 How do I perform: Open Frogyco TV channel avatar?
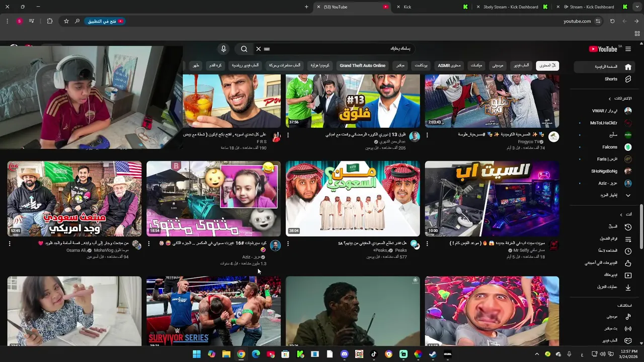[553, 137]
